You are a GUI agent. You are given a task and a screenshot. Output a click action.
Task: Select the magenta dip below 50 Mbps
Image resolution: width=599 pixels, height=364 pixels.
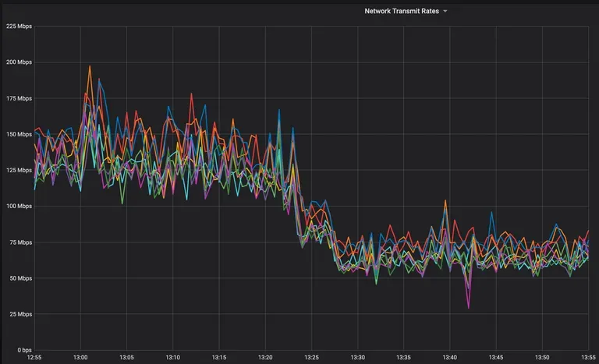point(469,307)
